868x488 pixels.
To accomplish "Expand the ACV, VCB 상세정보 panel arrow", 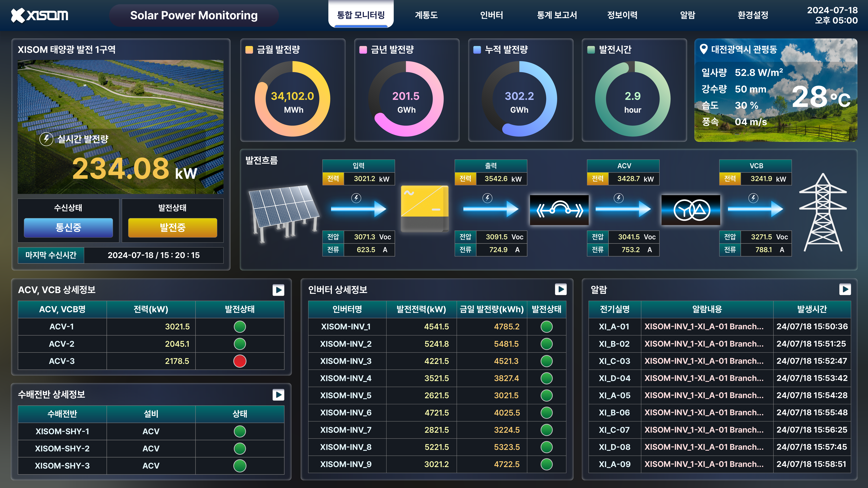I will click(278, 290).
